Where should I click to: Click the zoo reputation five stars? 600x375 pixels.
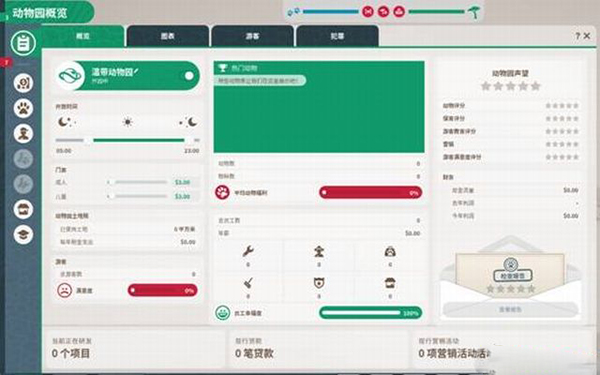click(x=510, y=86)
